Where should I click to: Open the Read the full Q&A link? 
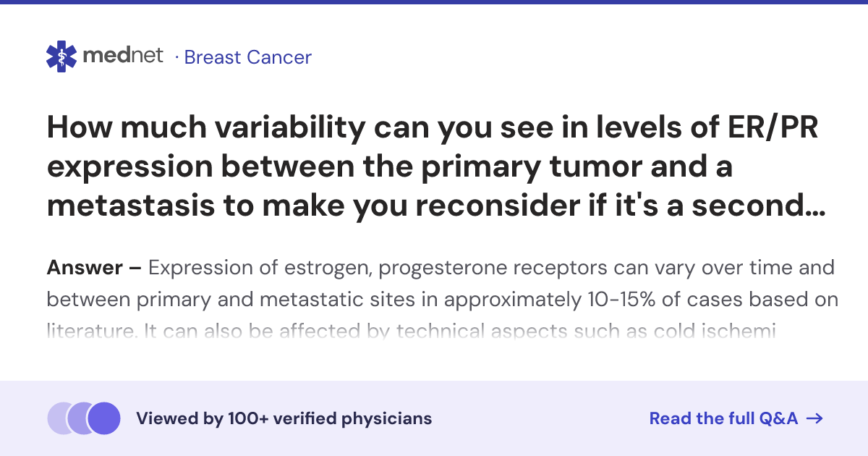(x=736, y=418)
